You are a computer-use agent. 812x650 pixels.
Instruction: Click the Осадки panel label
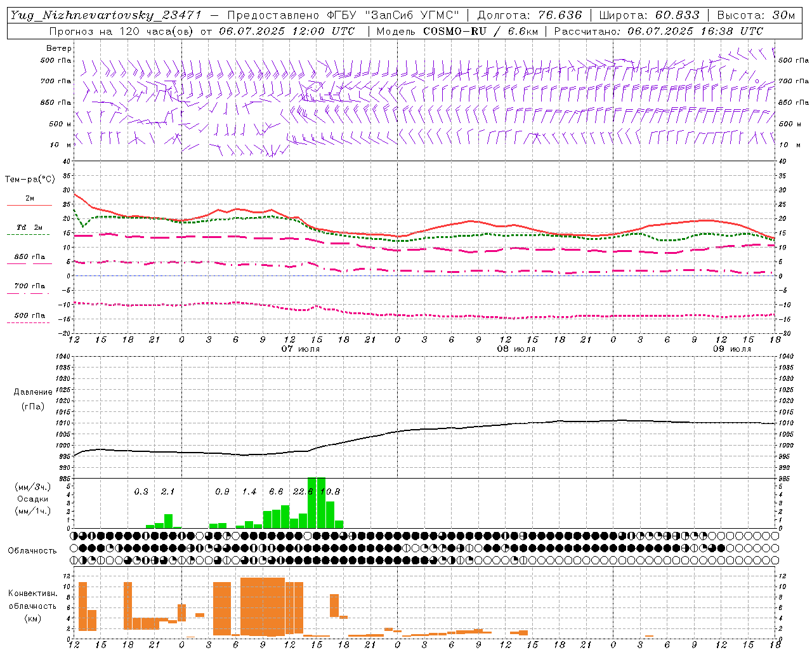click(x=33, y=499)
